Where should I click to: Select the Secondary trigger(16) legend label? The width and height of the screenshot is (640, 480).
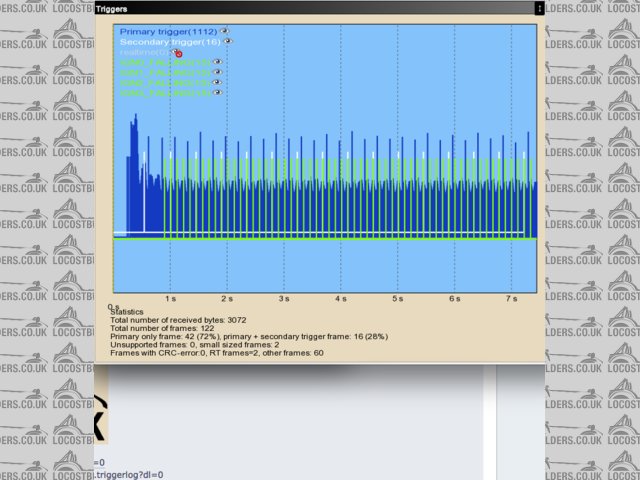(x=170, y=42)
